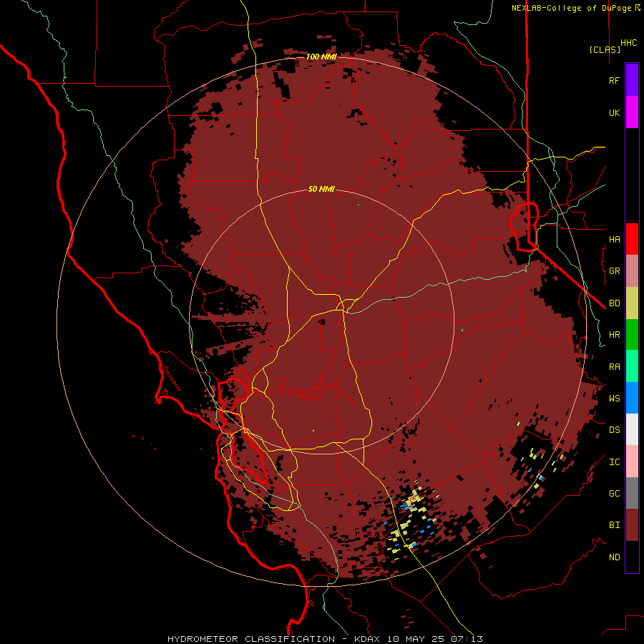Click the HR green legend swatch
This screenshot has height=644, width=644.
632,335
